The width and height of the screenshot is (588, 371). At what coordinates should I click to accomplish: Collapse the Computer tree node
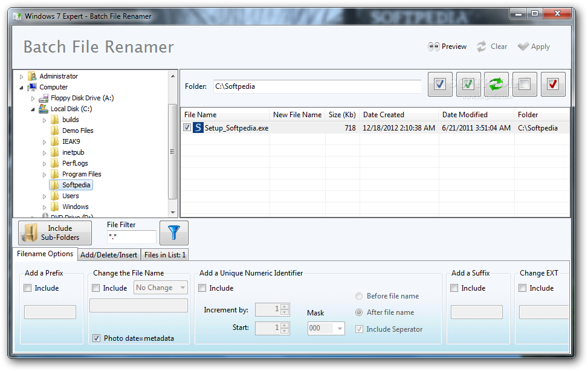point(21,88)
